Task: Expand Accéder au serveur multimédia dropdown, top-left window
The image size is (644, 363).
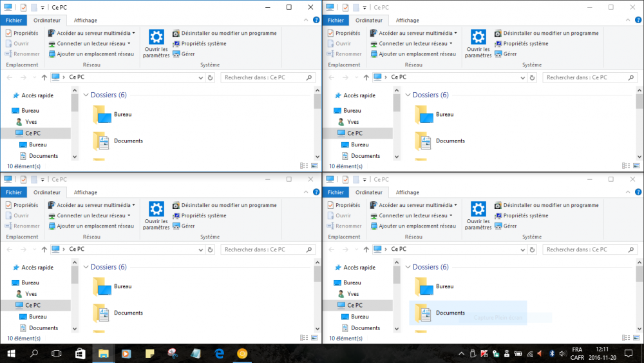Action: tap(133, 33)
